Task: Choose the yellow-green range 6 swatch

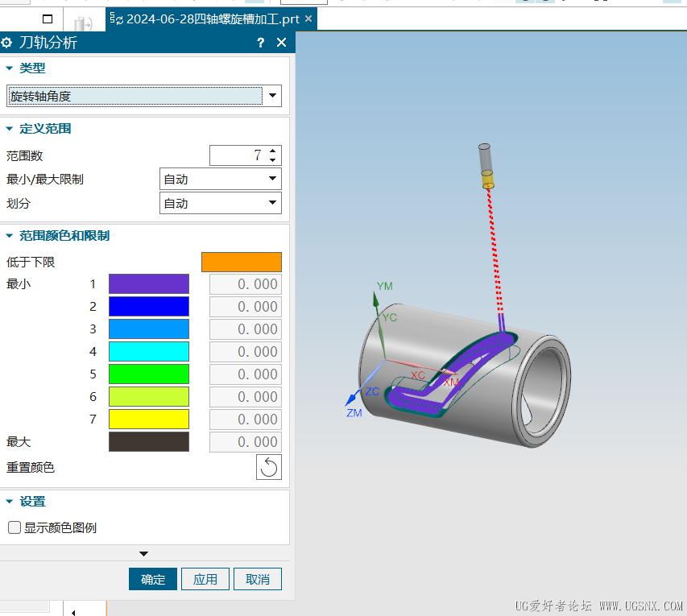Action: tap(149, 396)
